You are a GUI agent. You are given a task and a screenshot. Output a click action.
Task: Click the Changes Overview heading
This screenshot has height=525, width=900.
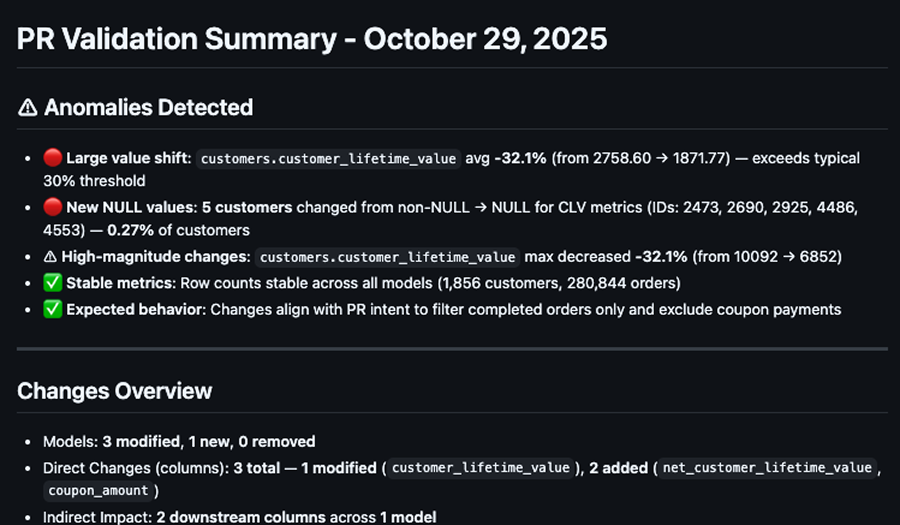[114, 390]
